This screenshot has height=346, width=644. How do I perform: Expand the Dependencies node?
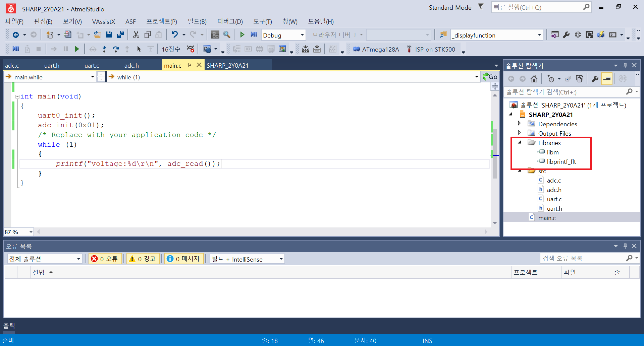(519, 124)
